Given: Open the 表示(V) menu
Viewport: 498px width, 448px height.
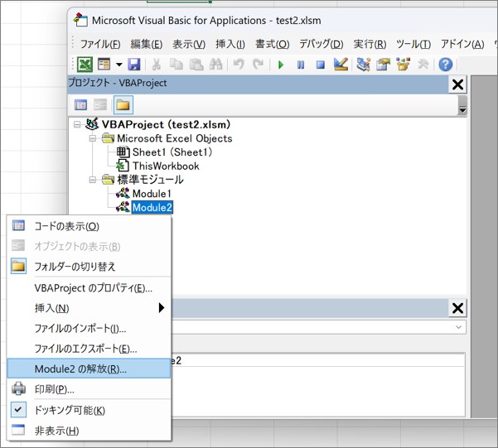Looking at the screenshot, I should click(189, 44).
